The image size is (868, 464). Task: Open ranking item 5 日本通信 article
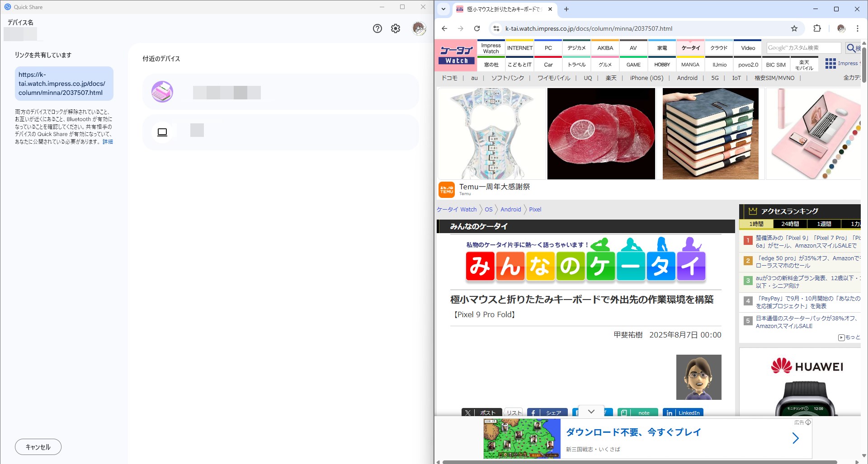(806, 322)
